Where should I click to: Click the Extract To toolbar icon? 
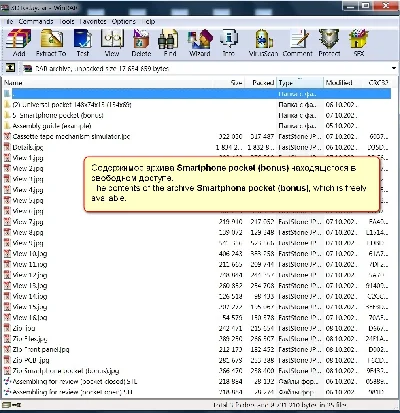click(51, 43)
